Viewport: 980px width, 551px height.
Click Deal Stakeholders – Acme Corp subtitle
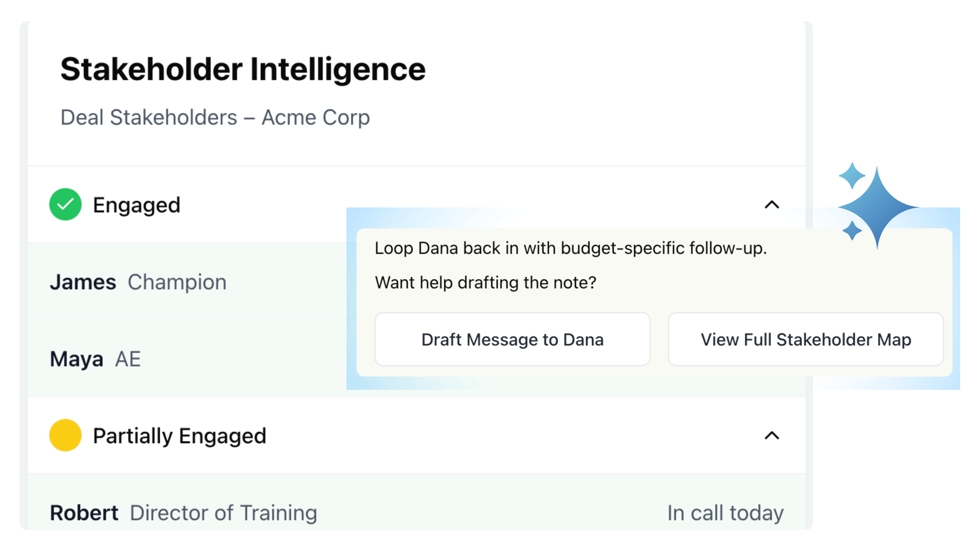[x=215, y=118]
